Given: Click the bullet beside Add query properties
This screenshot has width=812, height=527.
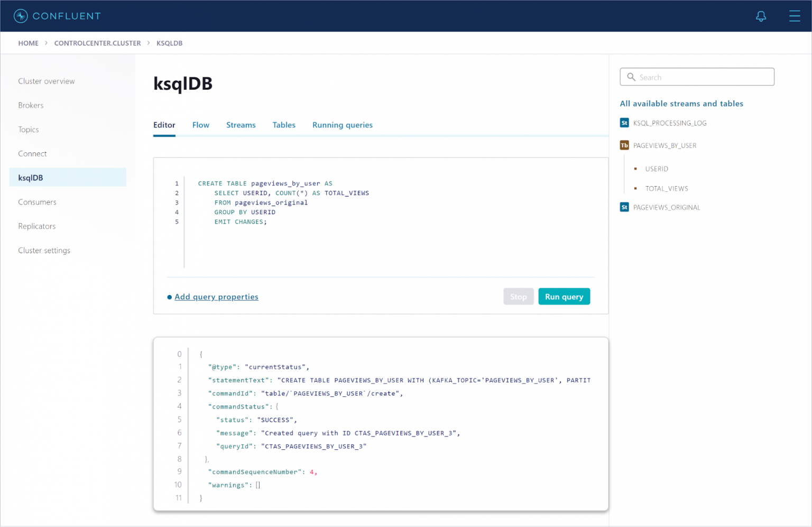Looking at the screenshot, I should [170, 297].
